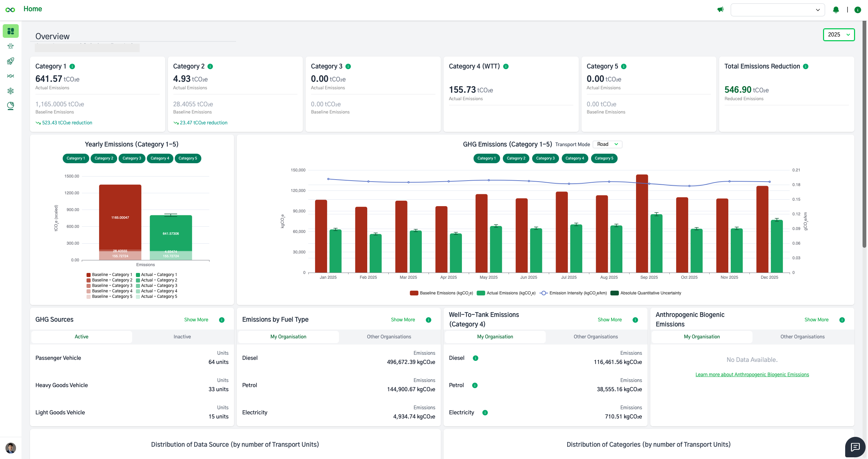
Task: Open the Transport Mode Road dropdown
Action: [607, 144]
